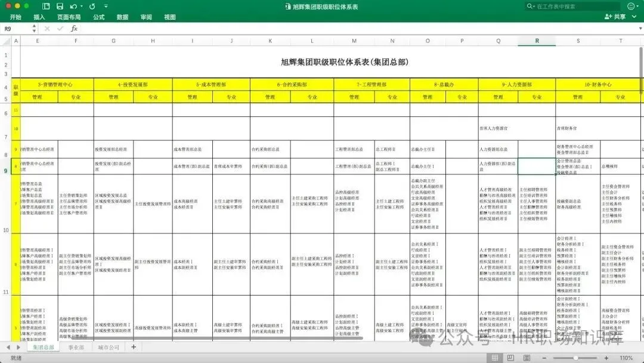644x363 pixels.
Task: Click title cell 旭辉集团职级职位体系表(集团总部)
Action: pos(345,62)
